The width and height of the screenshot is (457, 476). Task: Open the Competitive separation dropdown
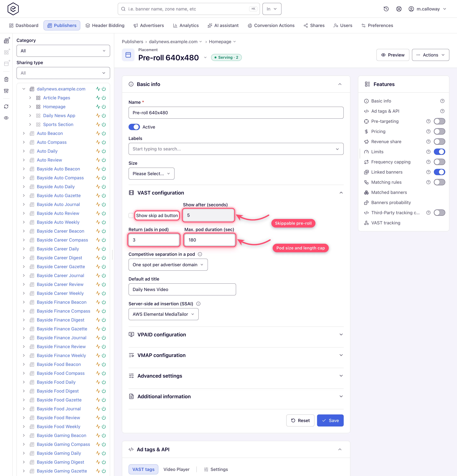coord(168,265)
